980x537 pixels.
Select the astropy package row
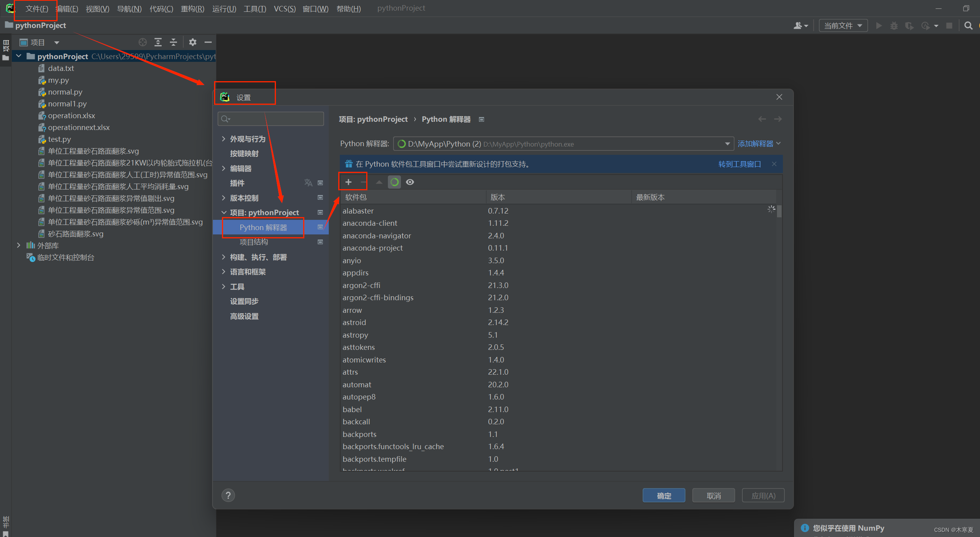[558, 335]
